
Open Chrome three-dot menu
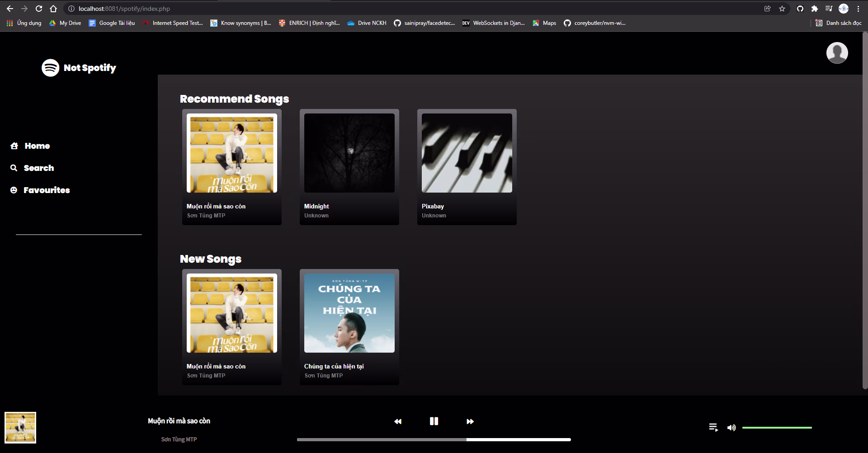click(x=858, y=9)
